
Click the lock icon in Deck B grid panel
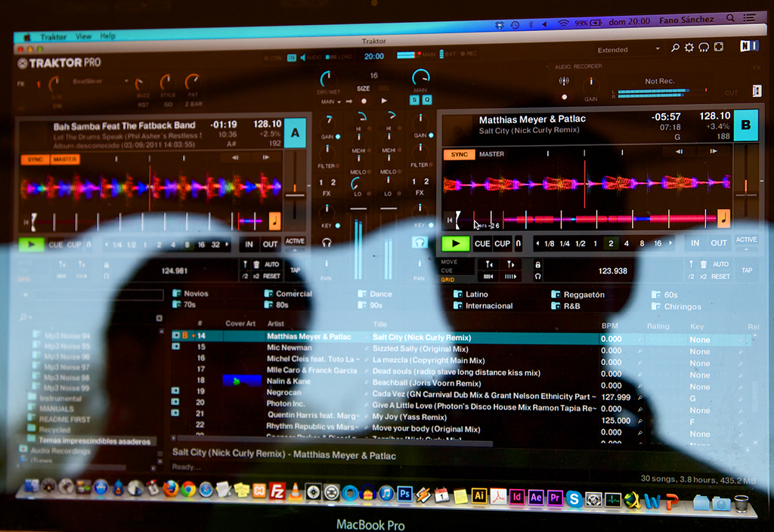point(537,264)
